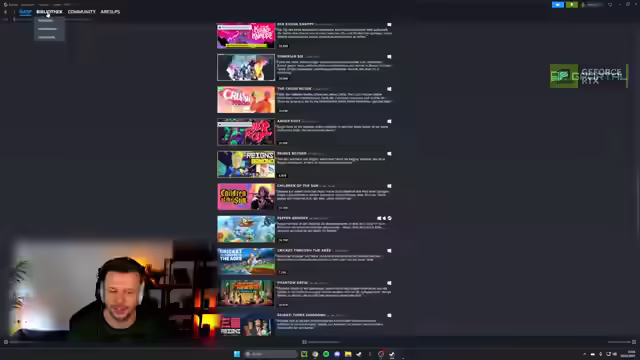
Task: Click the SteamOS icon on Pepper Grinder row
Action: (389, 218)
